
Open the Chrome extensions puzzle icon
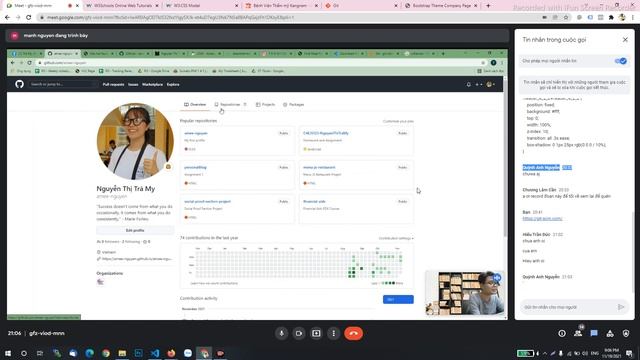click(611, 18)
